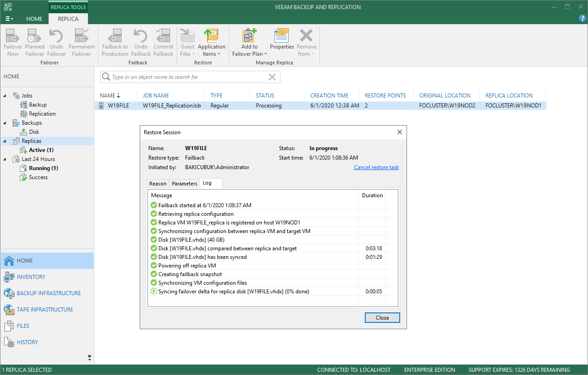
Task: Collapse the Last 24 Hours node
Action: click(x=5, y=159)
